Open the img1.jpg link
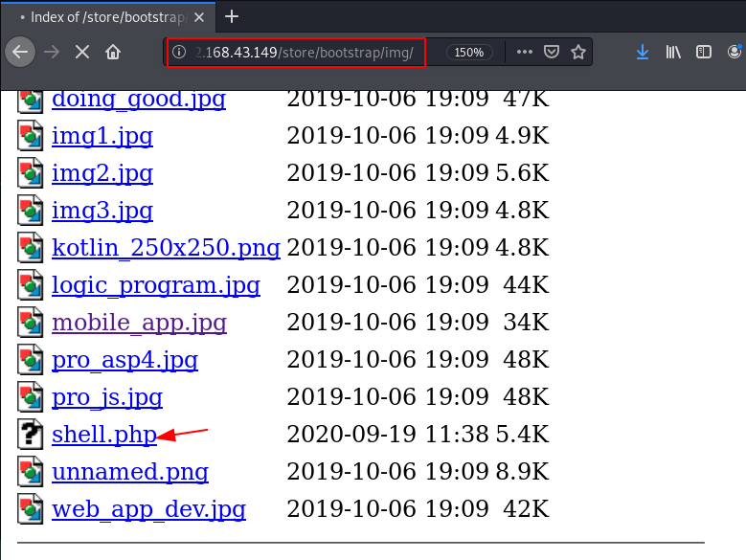 [x=102, y=136]
